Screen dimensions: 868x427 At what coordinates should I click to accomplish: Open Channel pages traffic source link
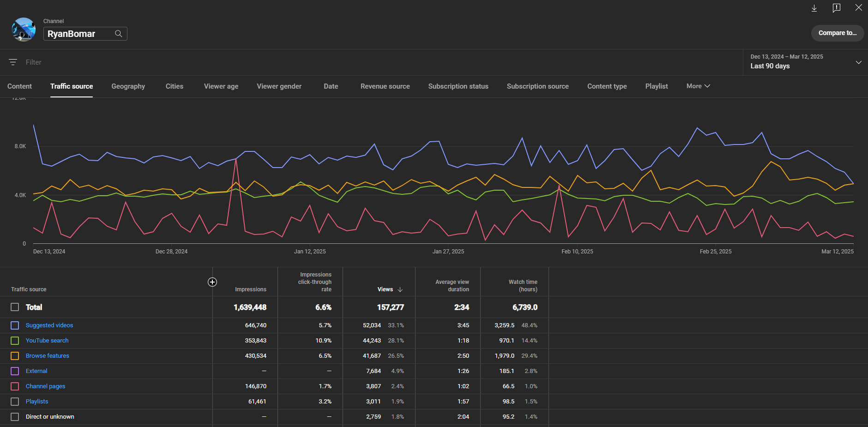pos(45,386)
